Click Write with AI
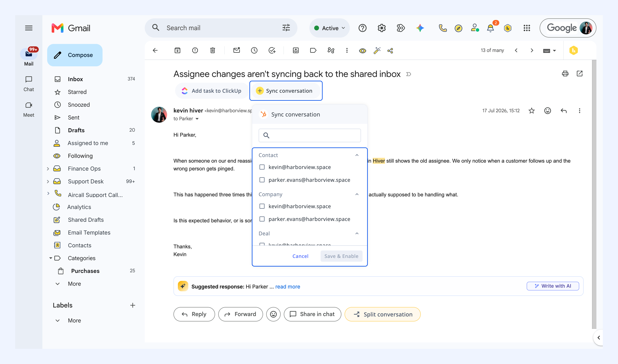 [553, 286]
